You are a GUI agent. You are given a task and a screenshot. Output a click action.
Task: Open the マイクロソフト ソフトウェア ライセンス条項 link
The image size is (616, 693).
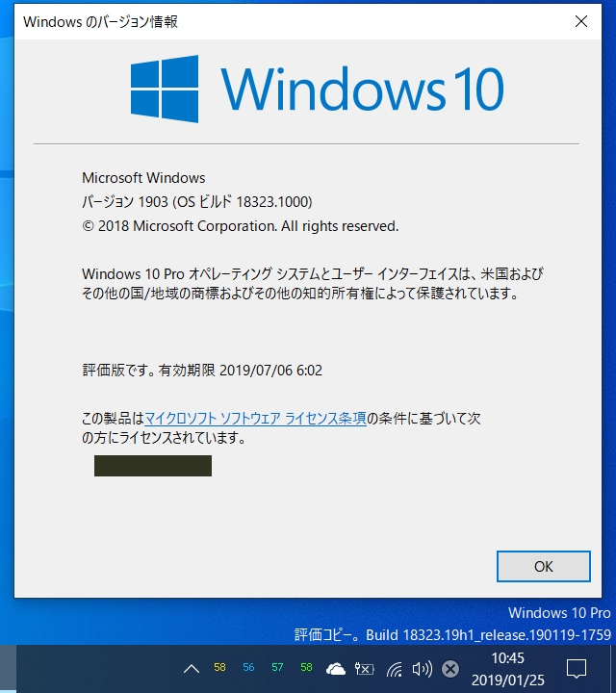255,418
